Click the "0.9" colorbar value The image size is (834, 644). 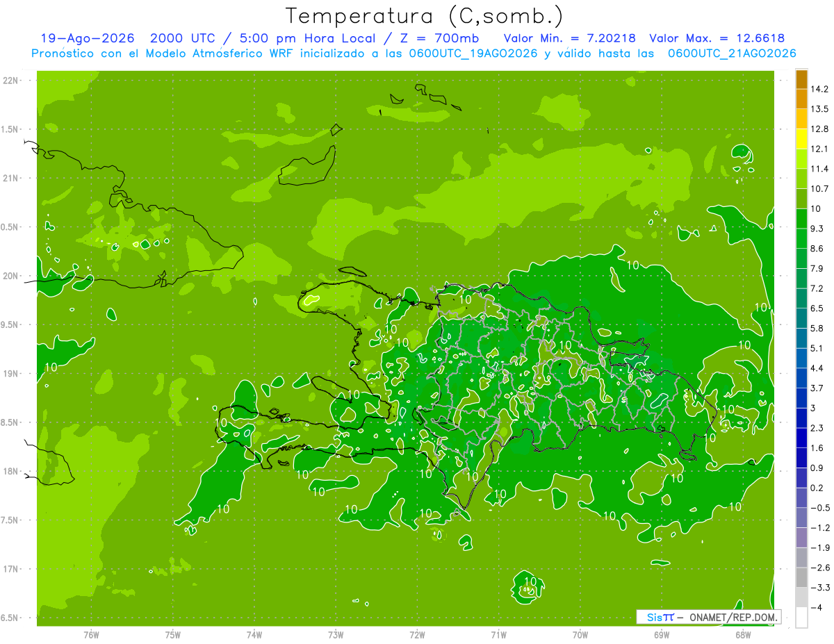(x=817, y=468)
